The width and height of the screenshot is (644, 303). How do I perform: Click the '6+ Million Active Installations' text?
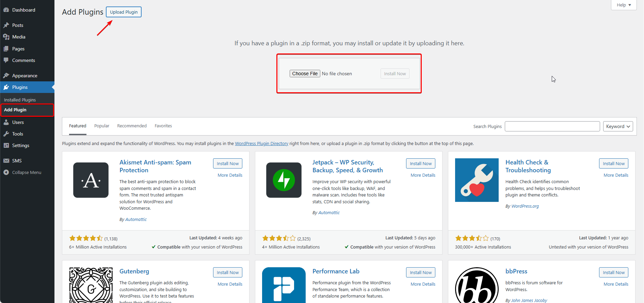(98, 247)
